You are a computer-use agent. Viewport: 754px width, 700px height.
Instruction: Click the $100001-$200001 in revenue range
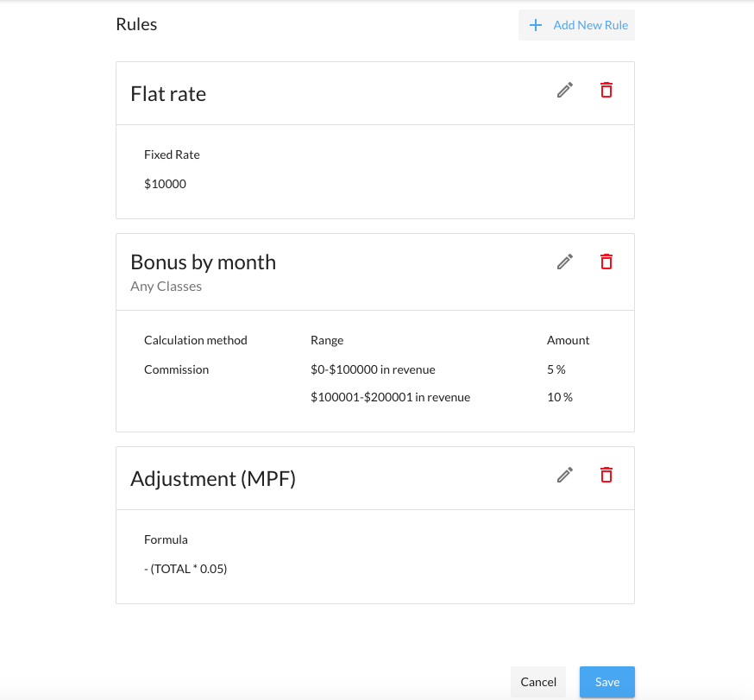pos(390,397)
